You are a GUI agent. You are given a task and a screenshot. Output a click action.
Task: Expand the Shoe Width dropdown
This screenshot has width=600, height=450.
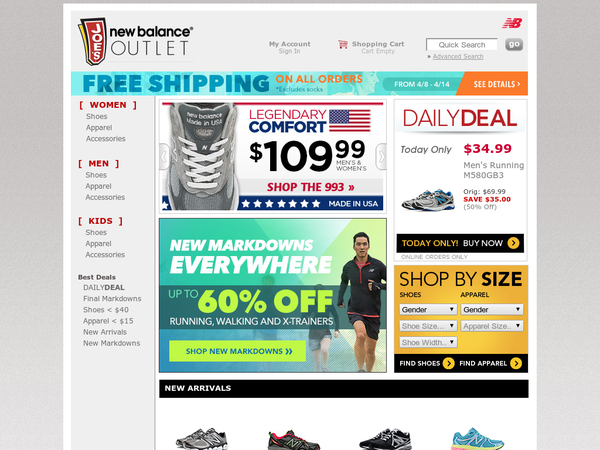pos(428,342)
